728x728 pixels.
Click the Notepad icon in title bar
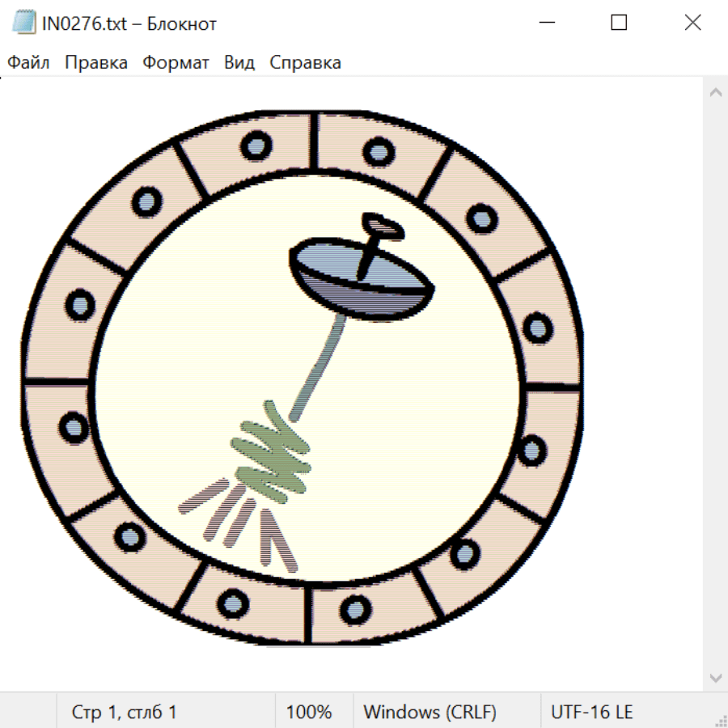24,23
